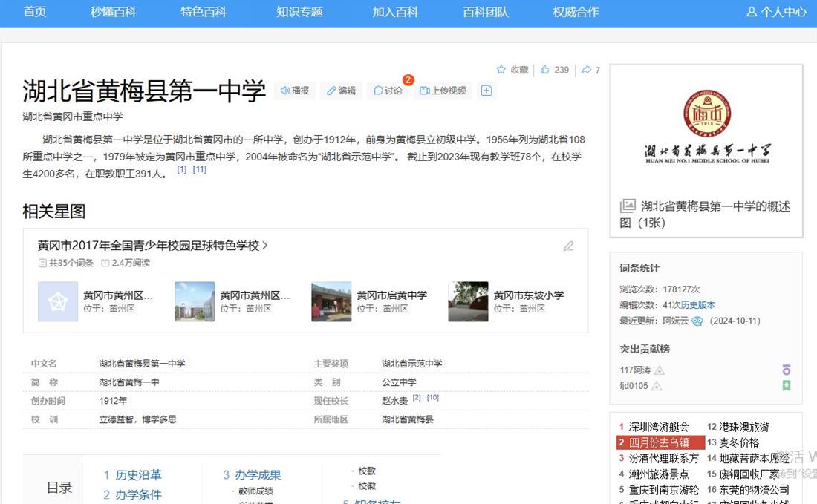Screen dimensions: 817x504
Task: Open the 加入百科 menu item
Action: 395,12
